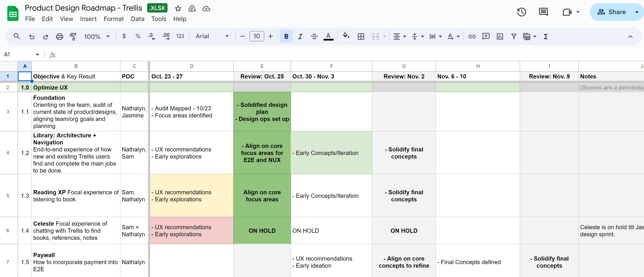Open more number formats 123
This screenshot has width=644, height=277.
point(180,36)
